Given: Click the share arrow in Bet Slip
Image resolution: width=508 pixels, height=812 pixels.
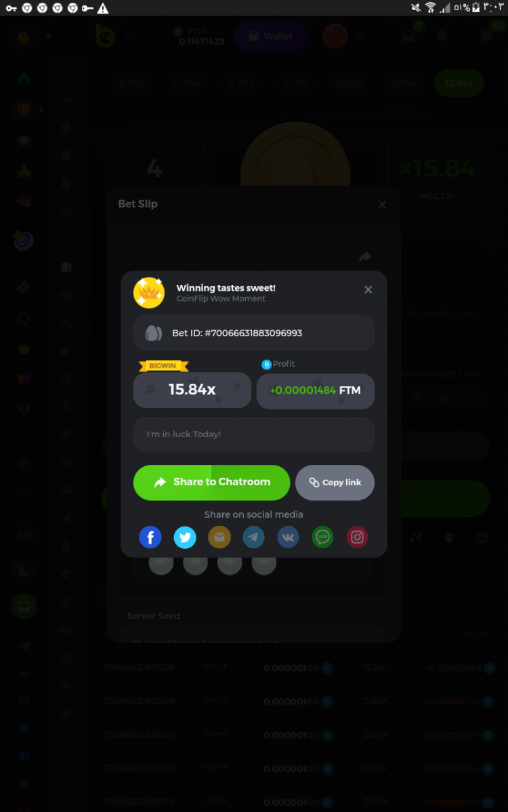Looking at the screenshot, I should 365,257.
